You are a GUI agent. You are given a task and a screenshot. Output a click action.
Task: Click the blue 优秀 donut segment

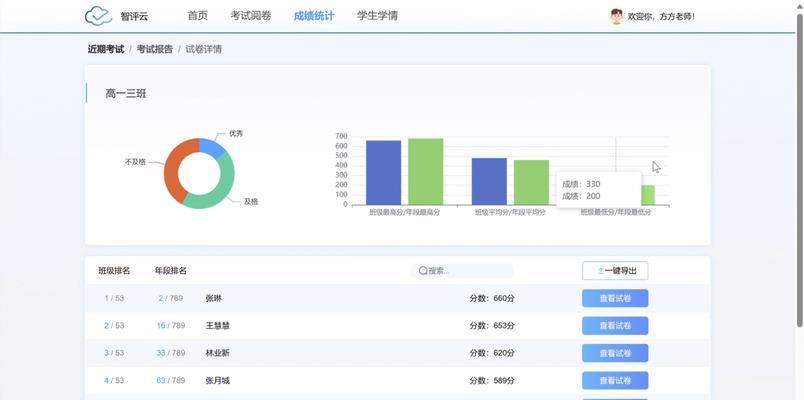[x=213, y=147]
